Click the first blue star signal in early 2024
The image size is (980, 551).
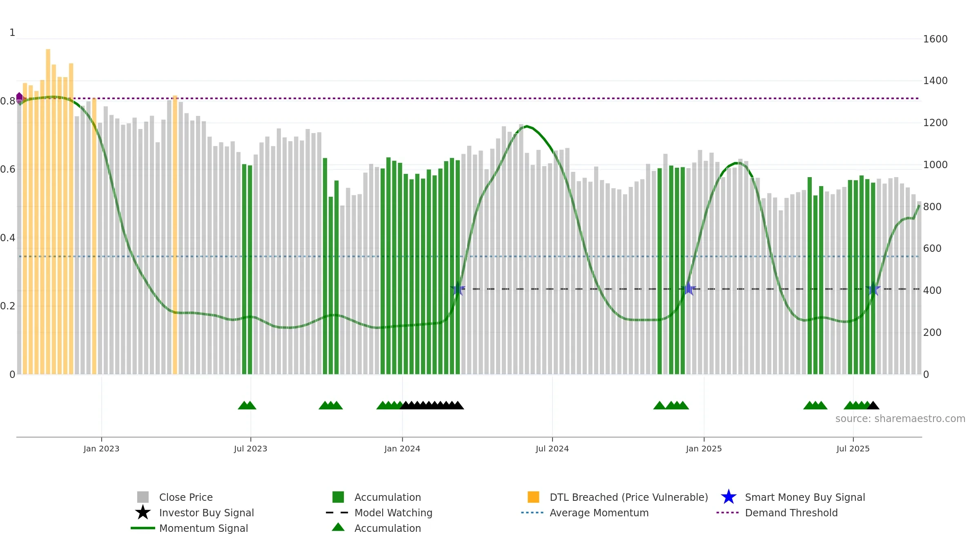[x=458, y=289]
